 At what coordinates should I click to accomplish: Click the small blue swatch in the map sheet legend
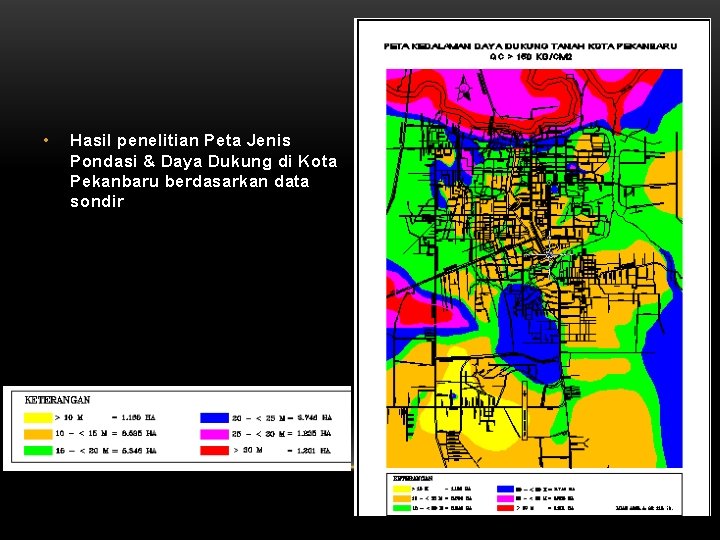[x=505, y=489]
